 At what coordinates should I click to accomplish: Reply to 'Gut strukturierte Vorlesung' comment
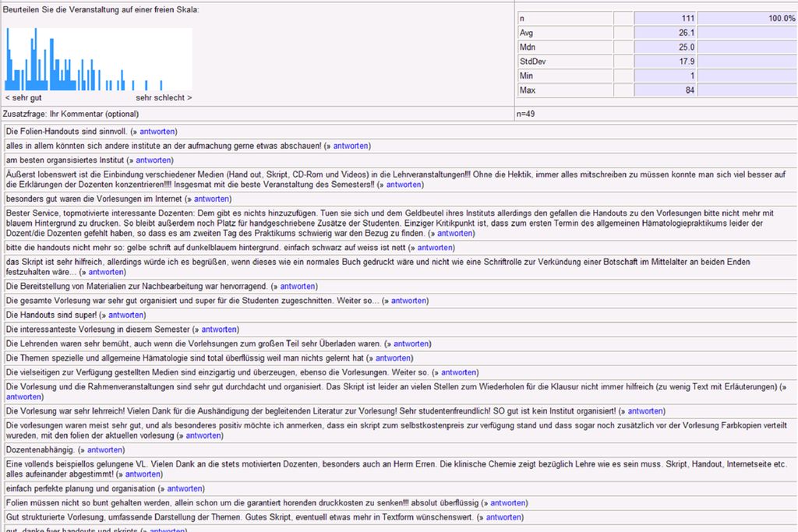(503, 516)
